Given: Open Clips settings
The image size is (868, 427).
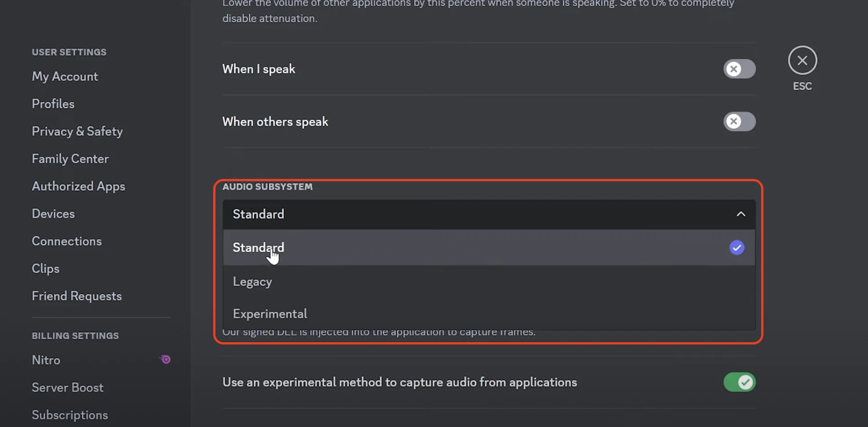Looking at the screenshot, I should [x=46, y=268].
